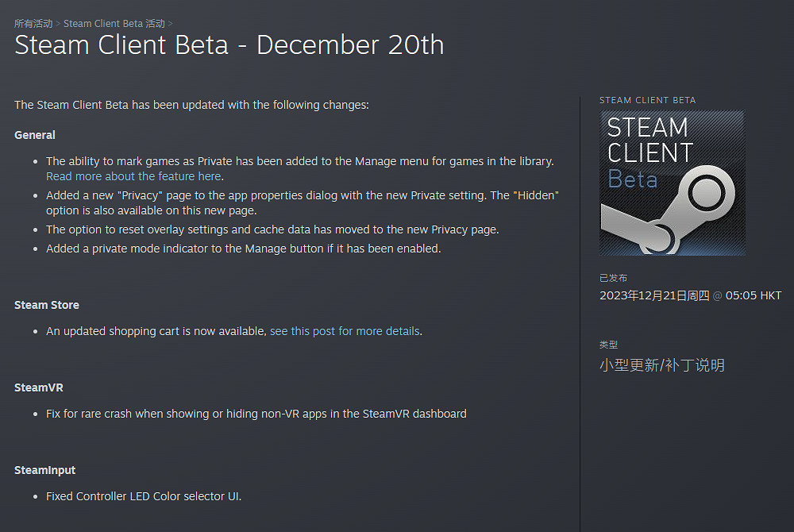Click the "Steam Store" section heading
794x532 pixels.
(x=47, y=305)
